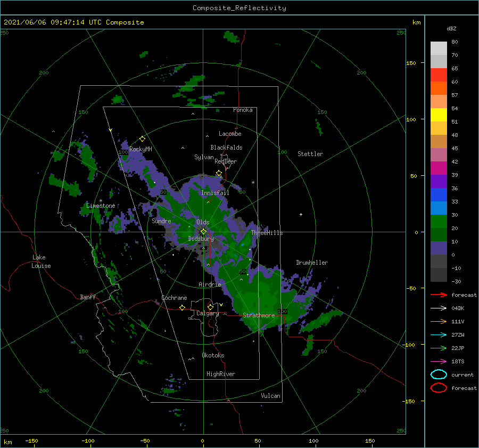This screenshot has width=479, height=448.
Task: Click the Blackfalds label
Action: [x=226, y=148]
